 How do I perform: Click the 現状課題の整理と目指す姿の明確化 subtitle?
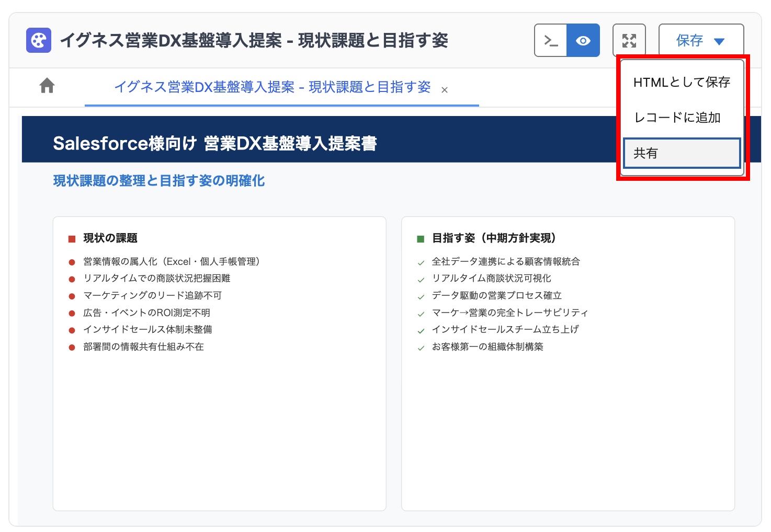pos(158,181)
